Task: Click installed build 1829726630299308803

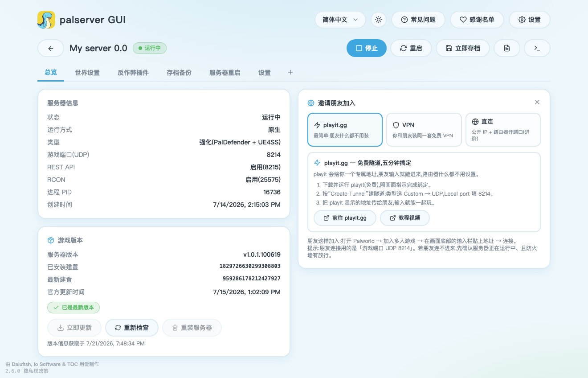Action: (x=250, y=266)
